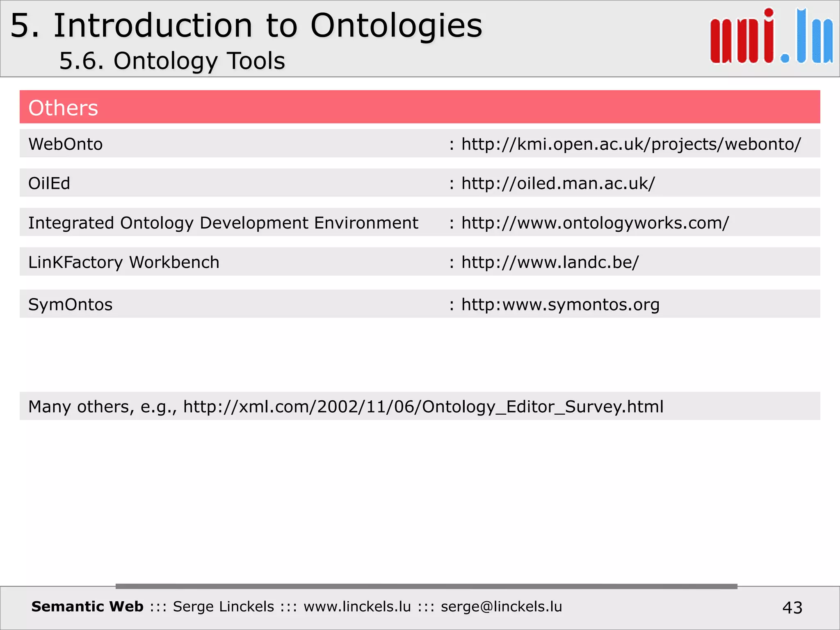
Task: Click the title '5. Introduction to Ontologies'
Action: click(246, 25)
